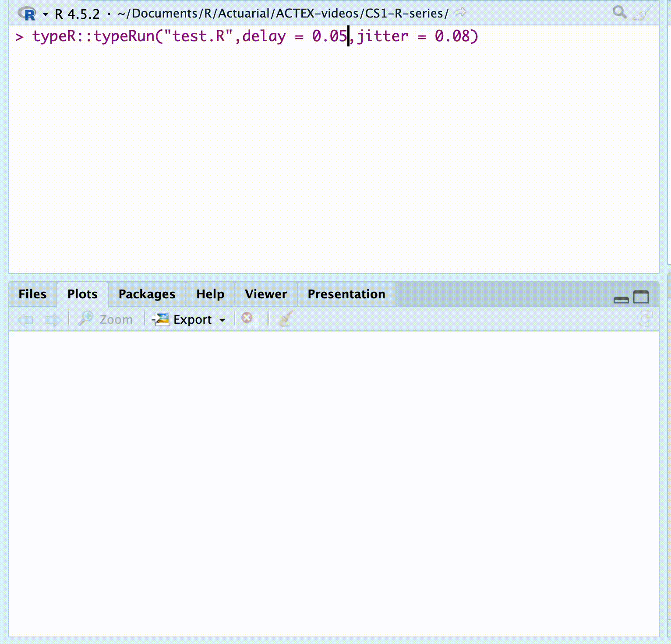Refresh the current plot
This screenshot has height=644, width=671.
point(645,319)
